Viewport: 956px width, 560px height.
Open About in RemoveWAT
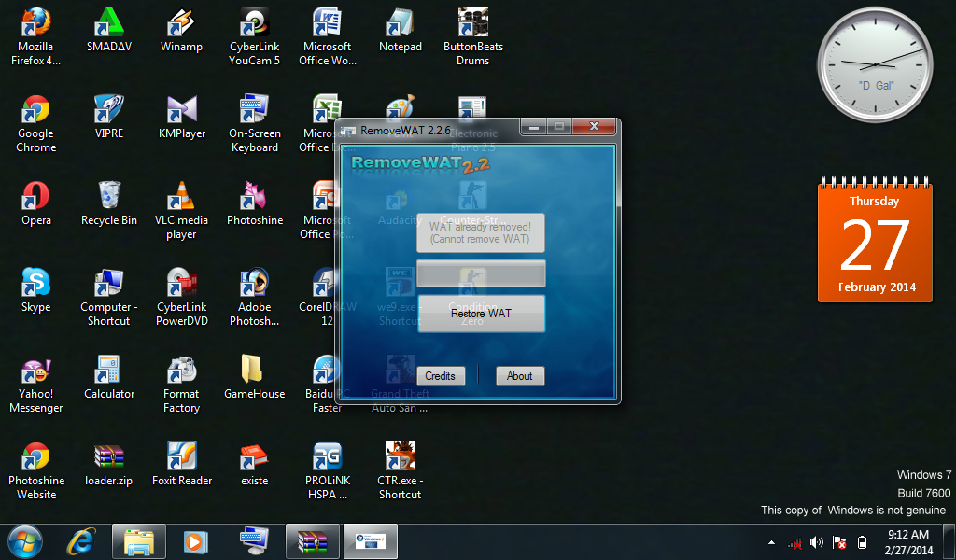(519, 376)
